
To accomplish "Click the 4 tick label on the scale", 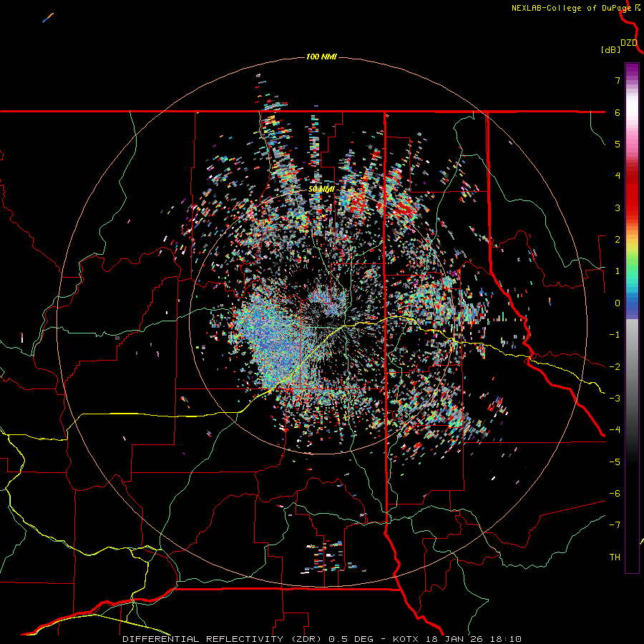I will pos(618,176).
